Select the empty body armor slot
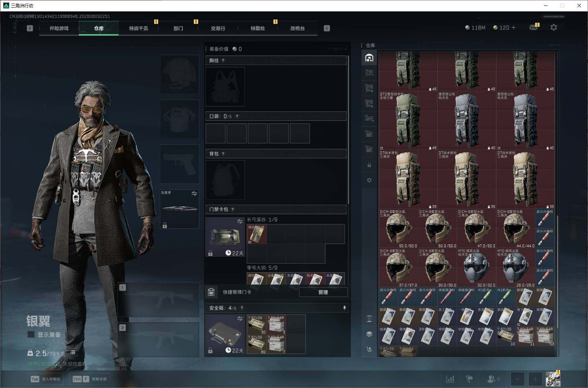The height and width of the screenshot is (388, 588). pyautogui.click(x=179, y=119)
